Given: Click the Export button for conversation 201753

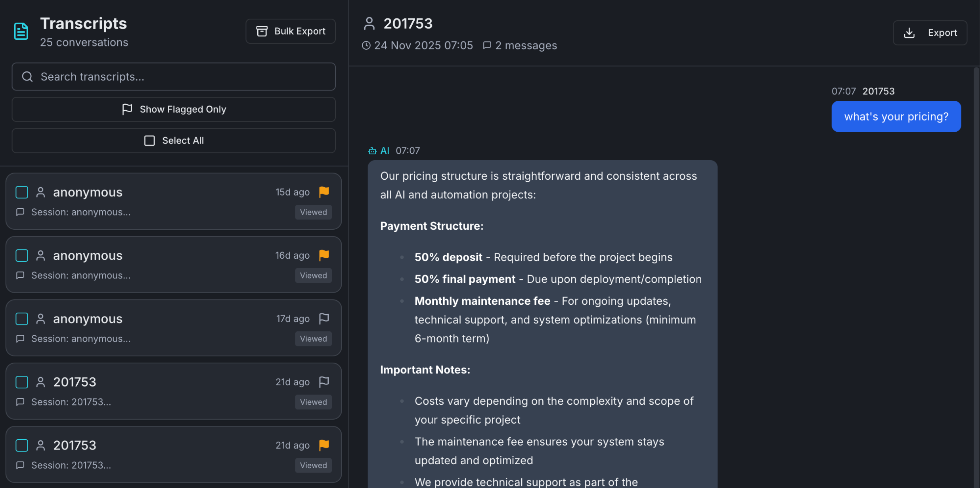Looking at the screenshot, I should [930, 33].
